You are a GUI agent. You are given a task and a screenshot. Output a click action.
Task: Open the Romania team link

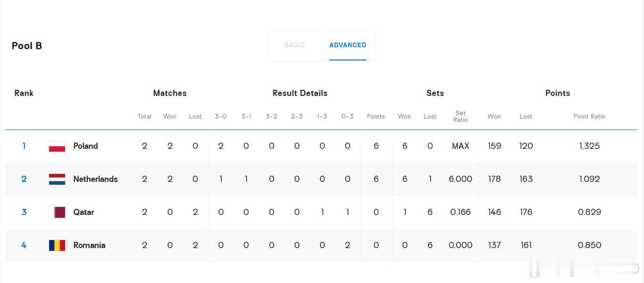pyautogui.click(x=89, y=245)
